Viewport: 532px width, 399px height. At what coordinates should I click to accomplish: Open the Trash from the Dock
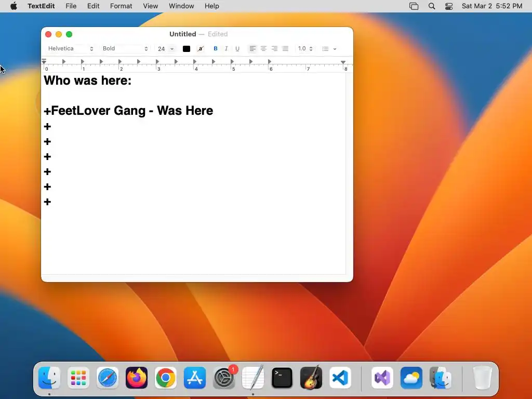(483, 378)
